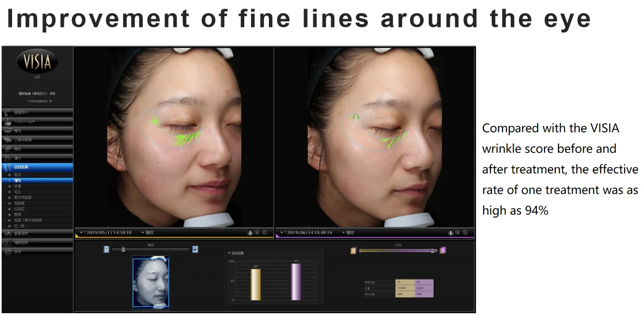Open left image date dropdown 2019/05/17 14:18:10
The width and height of the screenshot is (644, 319).
point(106,232)
